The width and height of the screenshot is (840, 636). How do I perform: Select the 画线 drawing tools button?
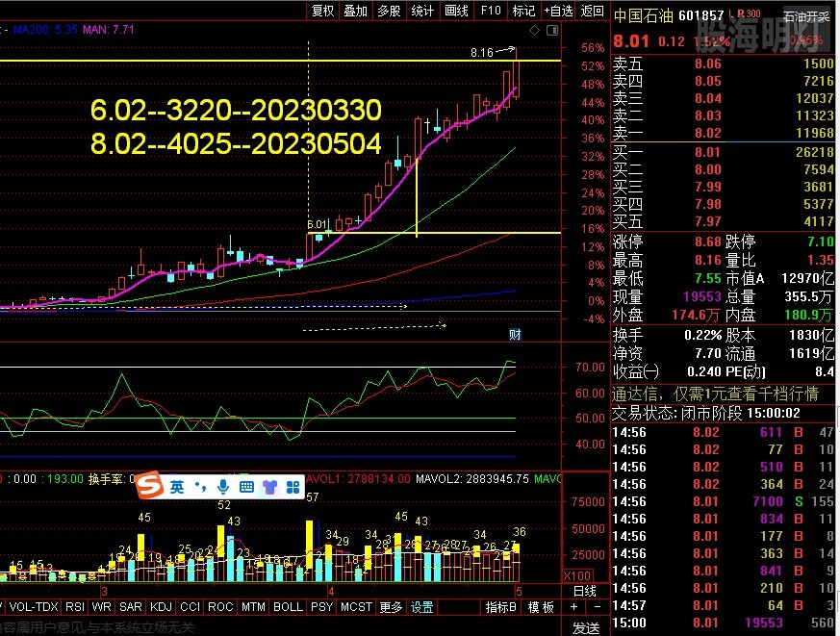click(x=456, y=11)
